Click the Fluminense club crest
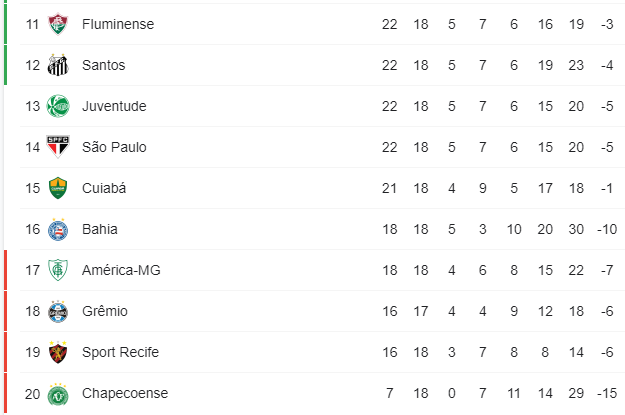The width and height of the screenshot is (625, 415). (58, 24)
